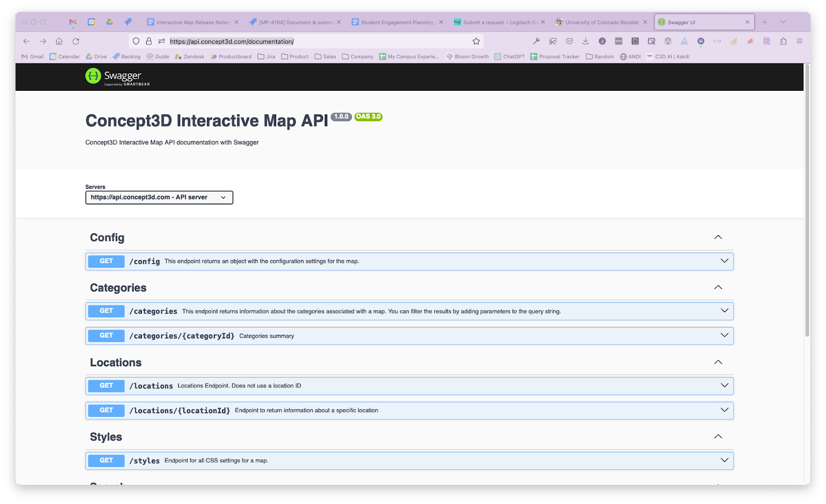Open the developer tools wrench icon
Image resolution: width=826 pixels, height=504 pixels.
[x=536, y=41]
